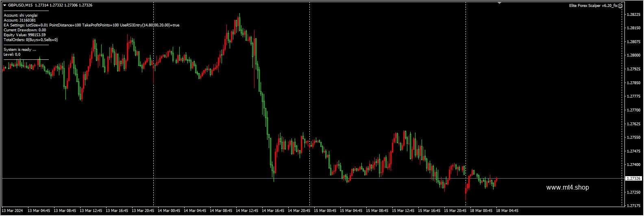Click the gray chart shift triangle marker

pyautogui.click(x=500, y=3)
